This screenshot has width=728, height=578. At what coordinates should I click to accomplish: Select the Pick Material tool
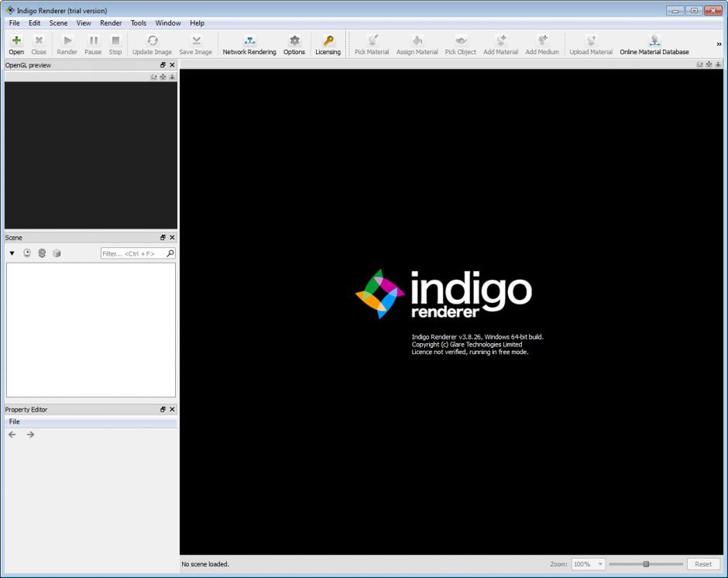click(372, 45)
